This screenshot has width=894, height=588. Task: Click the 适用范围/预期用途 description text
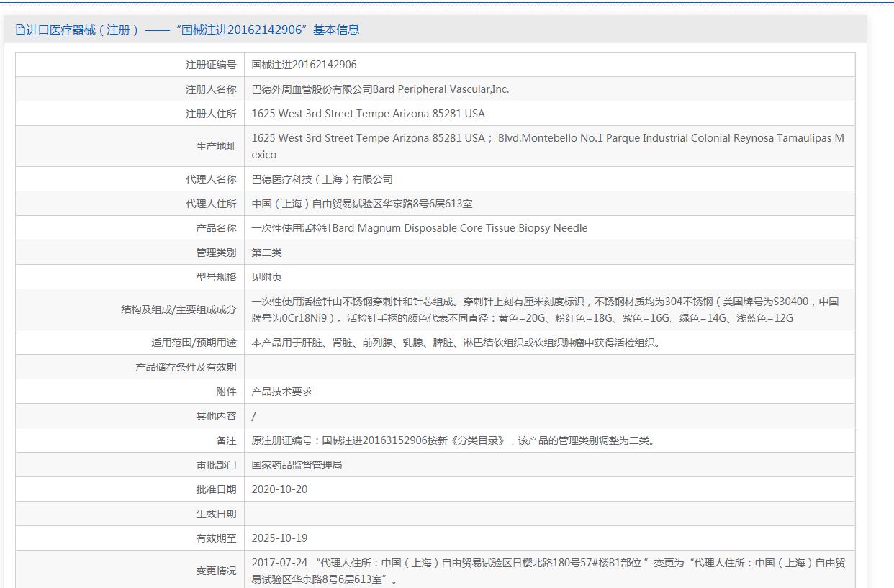coord(456,343)
